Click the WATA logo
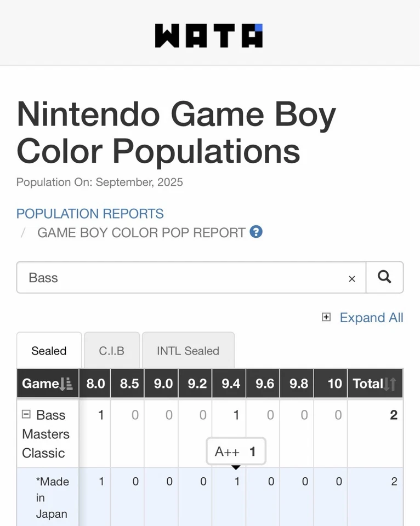Screen dimensions: 420x526 (209, 36)
